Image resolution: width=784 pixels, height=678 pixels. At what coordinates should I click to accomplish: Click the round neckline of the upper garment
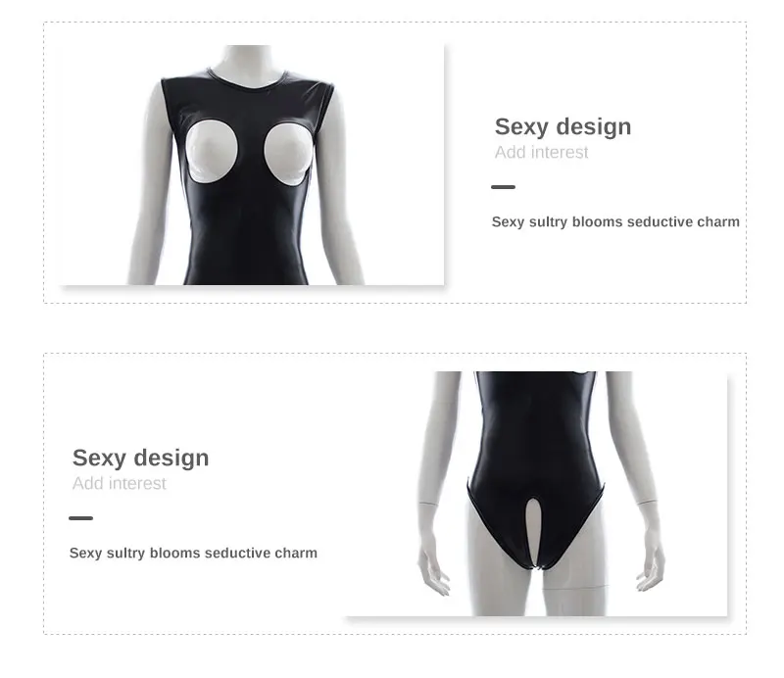click(248, 81)
